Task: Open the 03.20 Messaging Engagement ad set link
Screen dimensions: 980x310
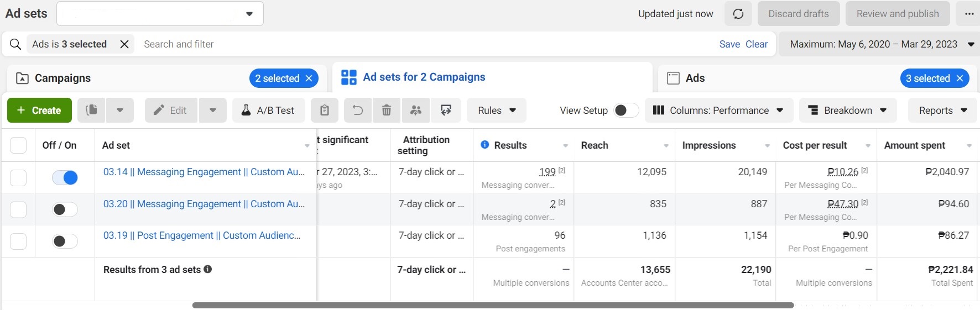Action: tap(204, 204)
